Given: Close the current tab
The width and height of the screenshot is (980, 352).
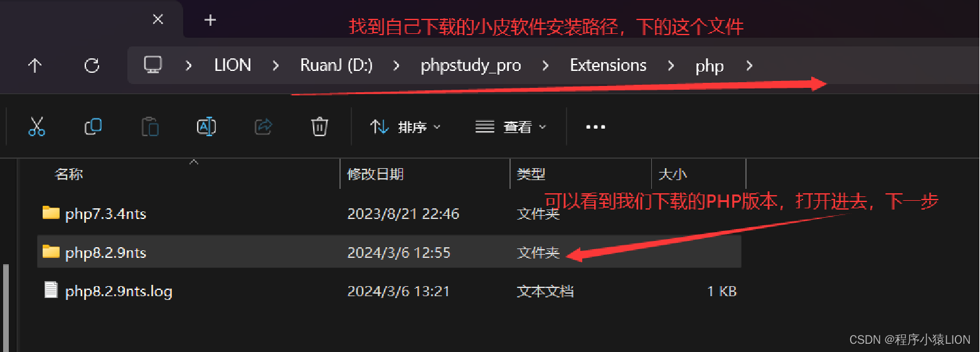Looking at the screenshot, I should (x=158, y=19).
